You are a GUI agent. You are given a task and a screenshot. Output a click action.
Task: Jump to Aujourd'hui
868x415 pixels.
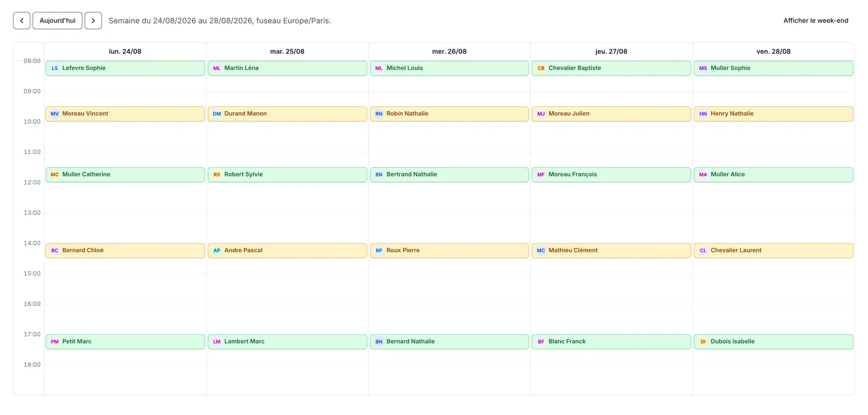(58, 21)
